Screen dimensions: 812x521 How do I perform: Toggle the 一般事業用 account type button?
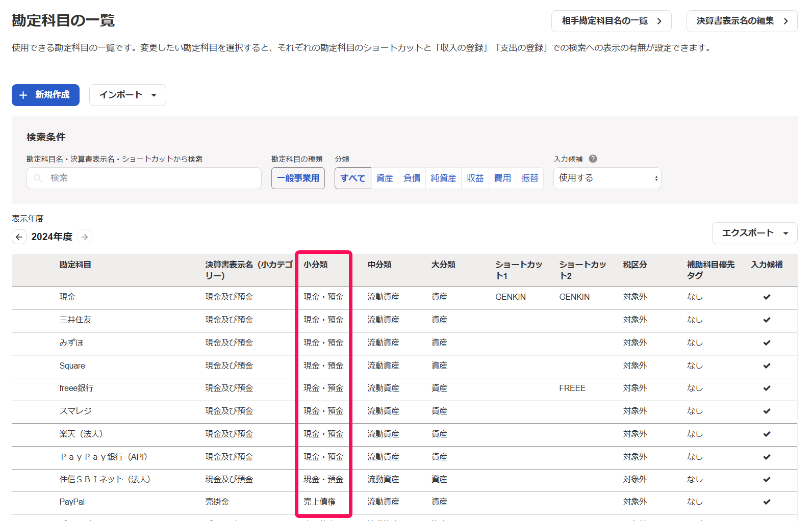(298, 178)
